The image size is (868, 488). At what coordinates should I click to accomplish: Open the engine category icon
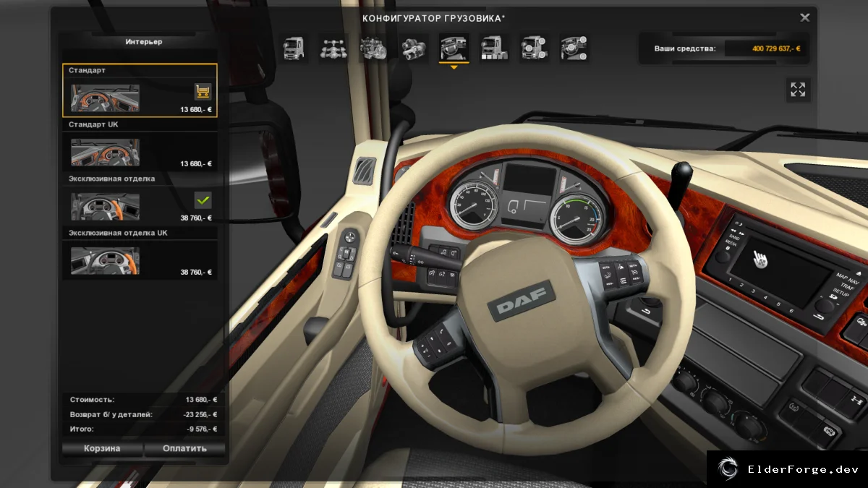[x=374, y=48]
